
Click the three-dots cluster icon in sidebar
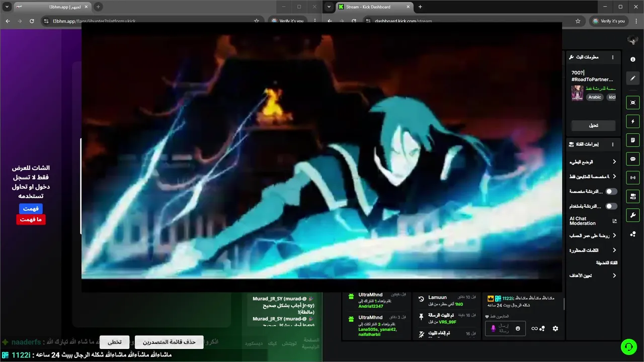633,234
